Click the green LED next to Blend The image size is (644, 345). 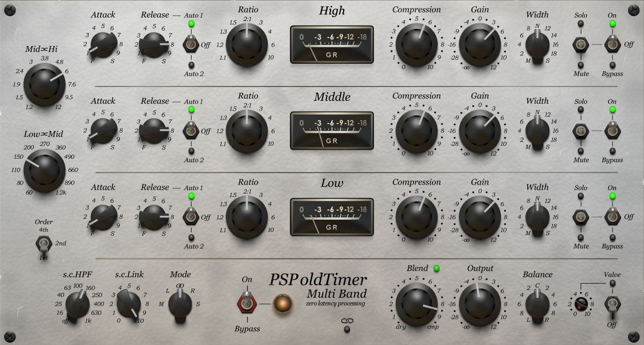[437, 268]
